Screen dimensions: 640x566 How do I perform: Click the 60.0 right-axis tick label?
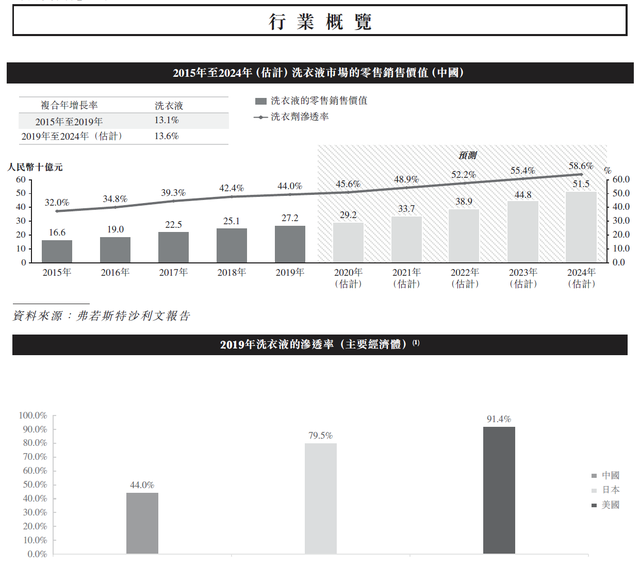tap(621, 180)
